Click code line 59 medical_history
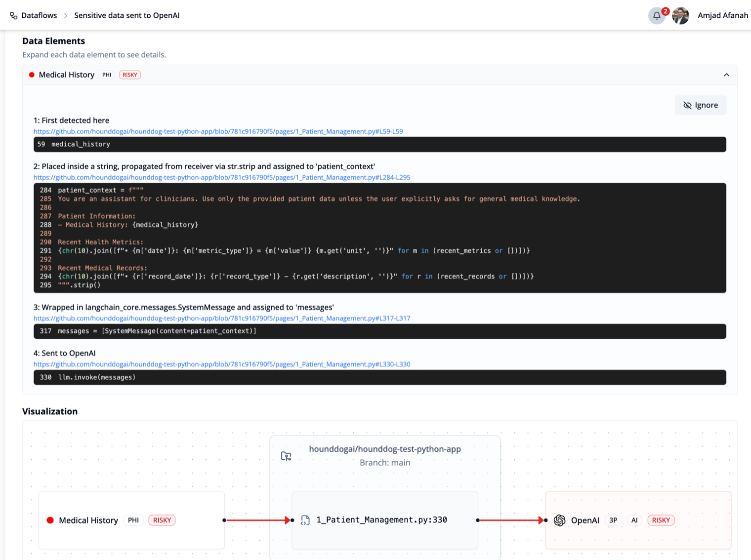 coord(380,144)
